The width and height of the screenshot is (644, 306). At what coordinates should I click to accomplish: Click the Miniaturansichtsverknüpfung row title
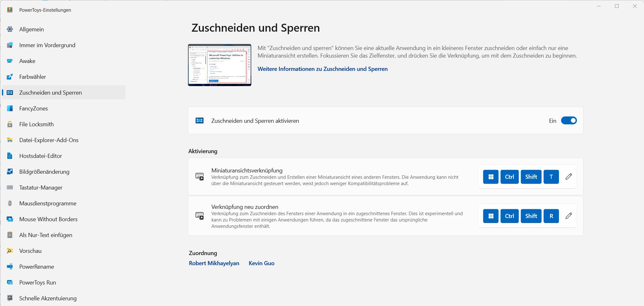click(x=247, y=171)
